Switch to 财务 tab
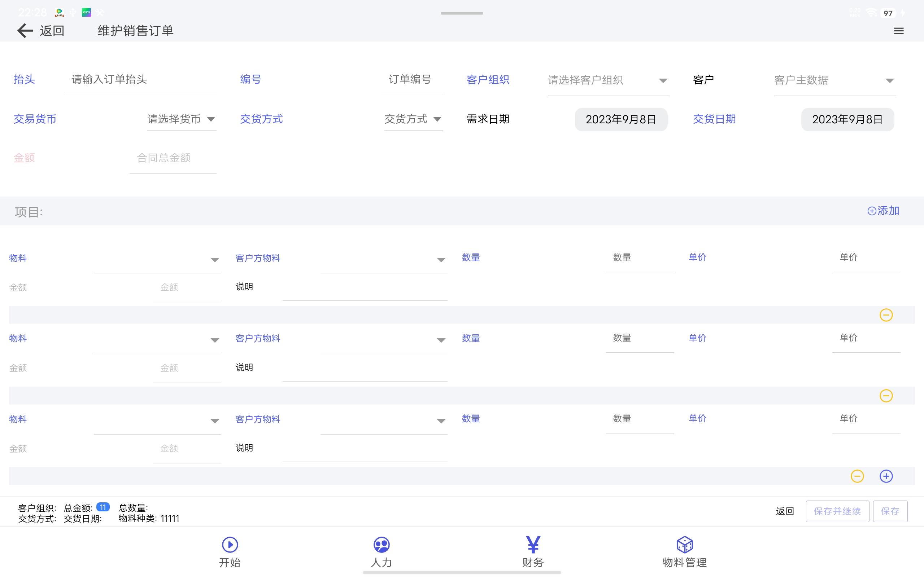The image size is (924, 577). (x=533, y=551)
